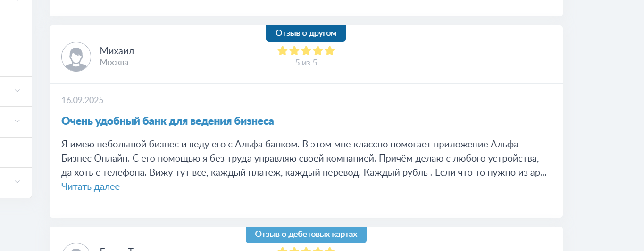
Task: Select the middle star in Михаил's rating
Action: point(306,50)
